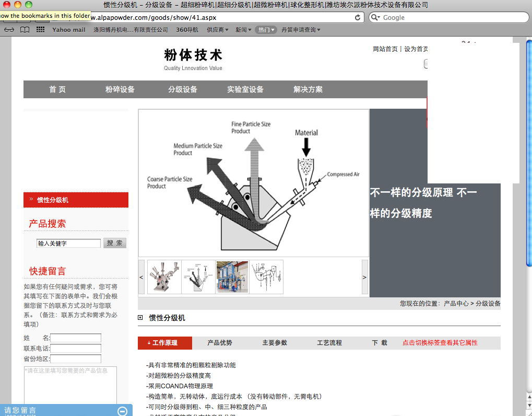
Task: Switch to the 产品优势 tab
Action: (220, 343)
